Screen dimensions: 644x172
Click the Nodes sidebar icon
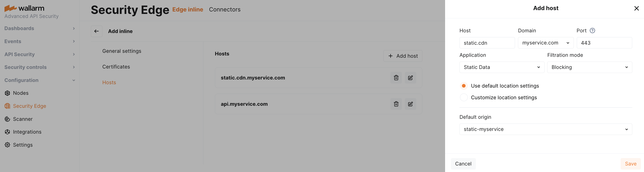point(7,93)
